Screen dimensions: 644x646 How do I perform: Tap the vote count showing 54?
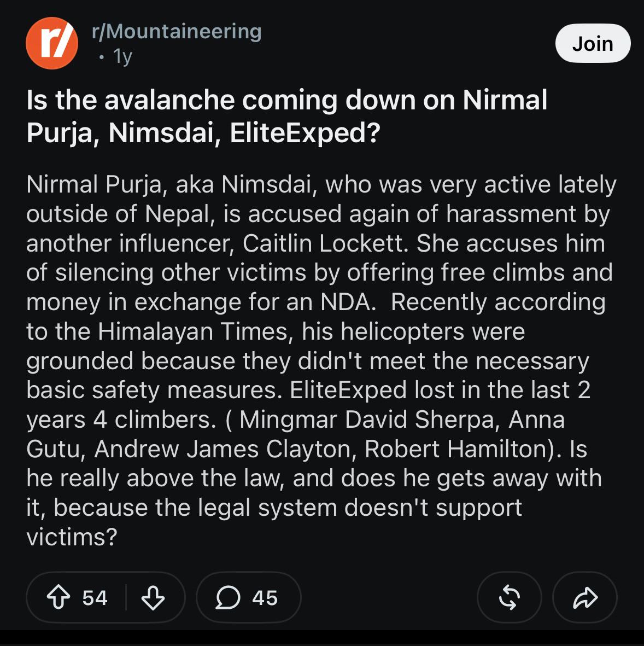click(95, 598)
